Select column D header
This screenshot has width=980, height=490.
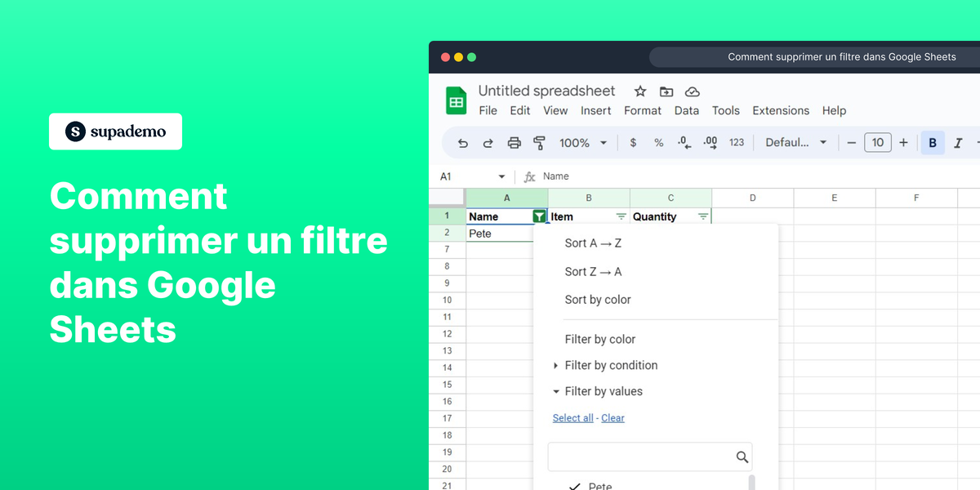tap(752, 198)
